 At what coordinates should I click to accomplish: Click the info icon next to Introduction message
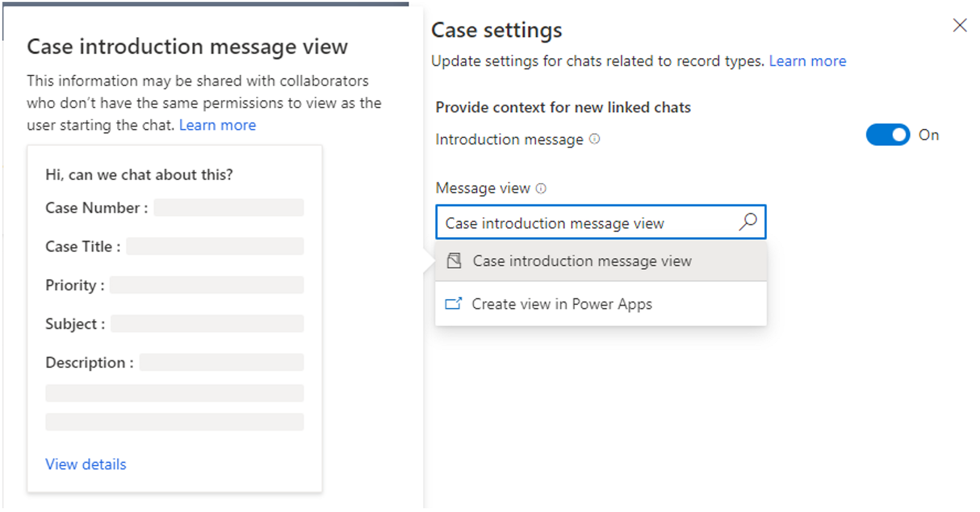click(594, 139)
